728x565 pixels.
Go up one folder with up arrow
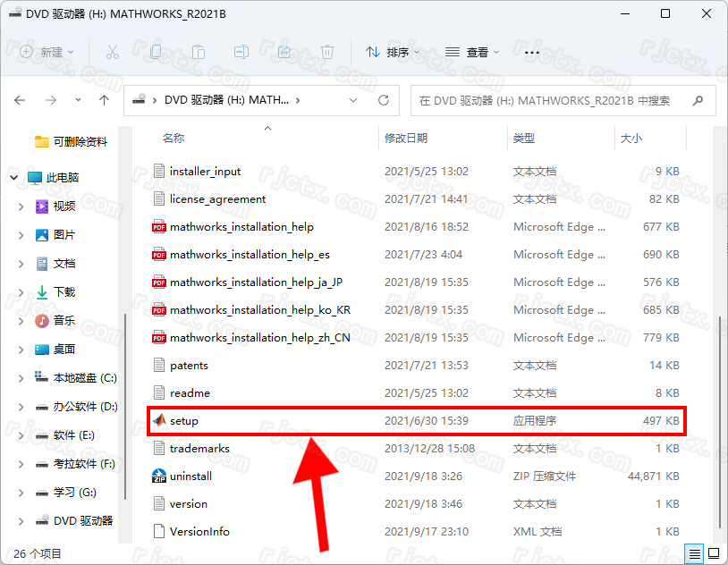click(x=104, y=100)
